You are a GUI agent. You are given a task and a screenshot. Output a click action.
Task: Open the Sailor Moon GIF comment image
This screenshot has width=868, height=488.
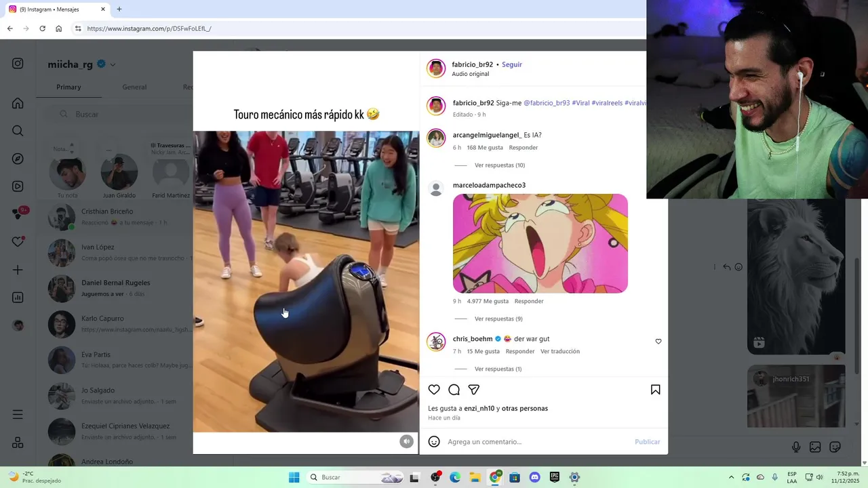(x=540, y=243)
